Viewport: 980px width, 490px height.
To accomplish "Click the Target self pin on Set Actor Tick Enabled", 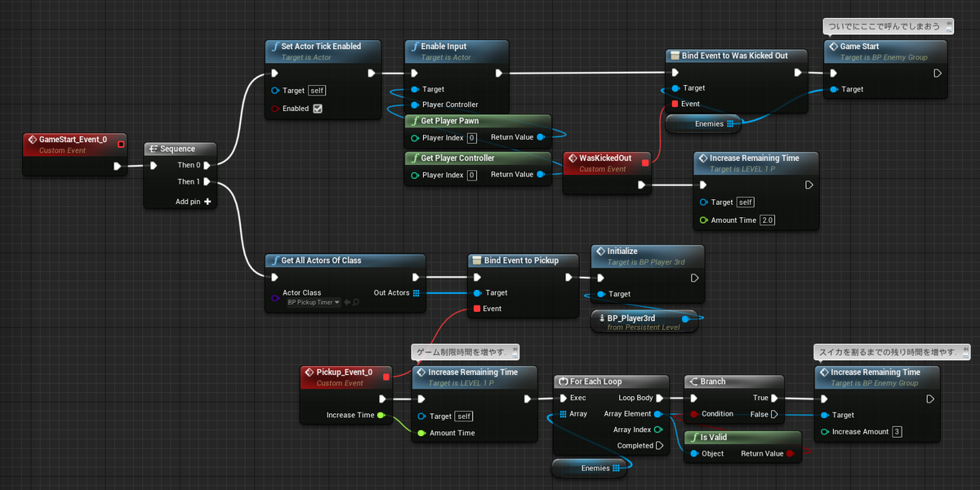I will (x=275, y=90).
